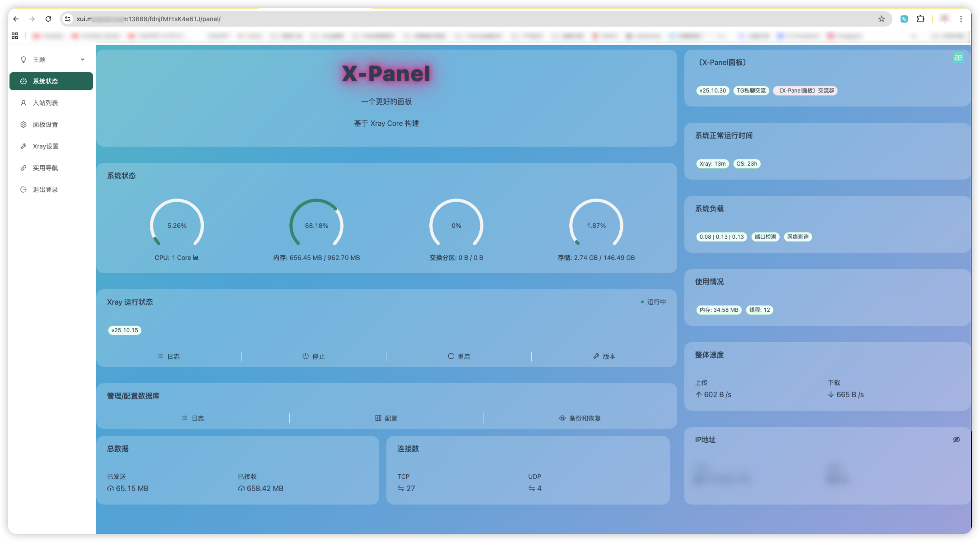Click the green language icon top-right

pyautogui.click(x=958, y=58)
